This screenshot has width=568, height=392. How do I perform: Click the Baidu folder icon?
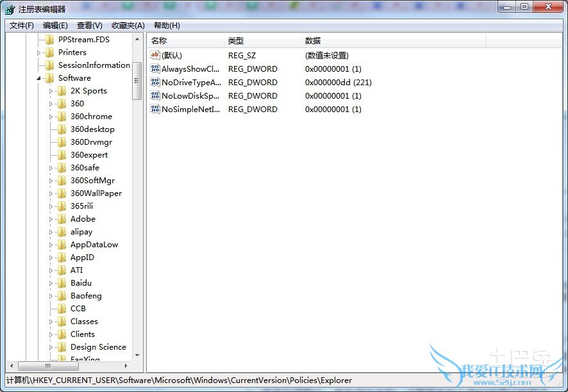click(62, 283)
